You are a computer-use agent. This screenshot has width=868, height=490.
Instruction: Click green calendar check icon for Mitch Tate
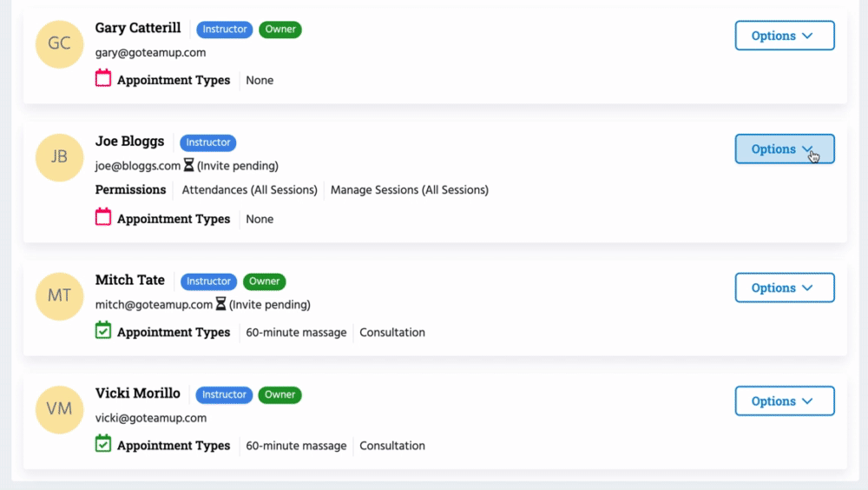103,331
